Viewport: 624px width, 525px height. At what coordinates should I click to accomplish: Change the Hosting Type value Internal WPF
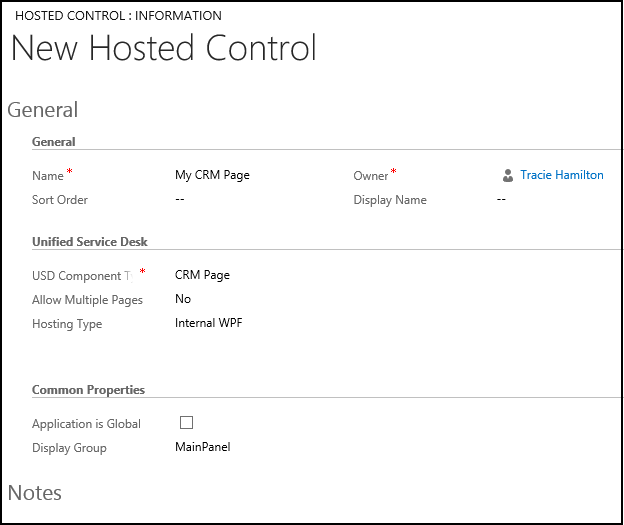coord(209,323)
